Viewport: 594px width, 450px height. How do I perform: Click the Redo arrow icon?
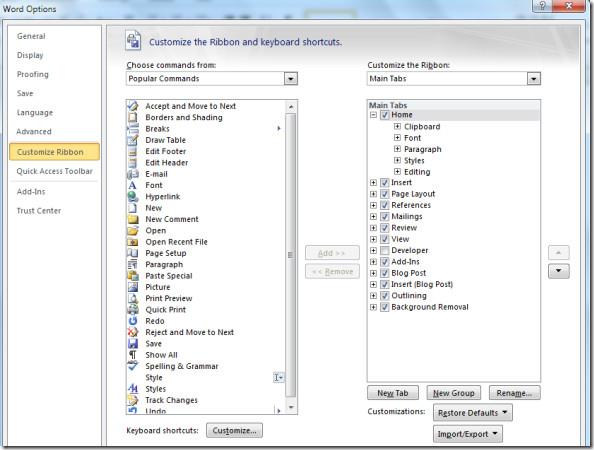point(133,321)
